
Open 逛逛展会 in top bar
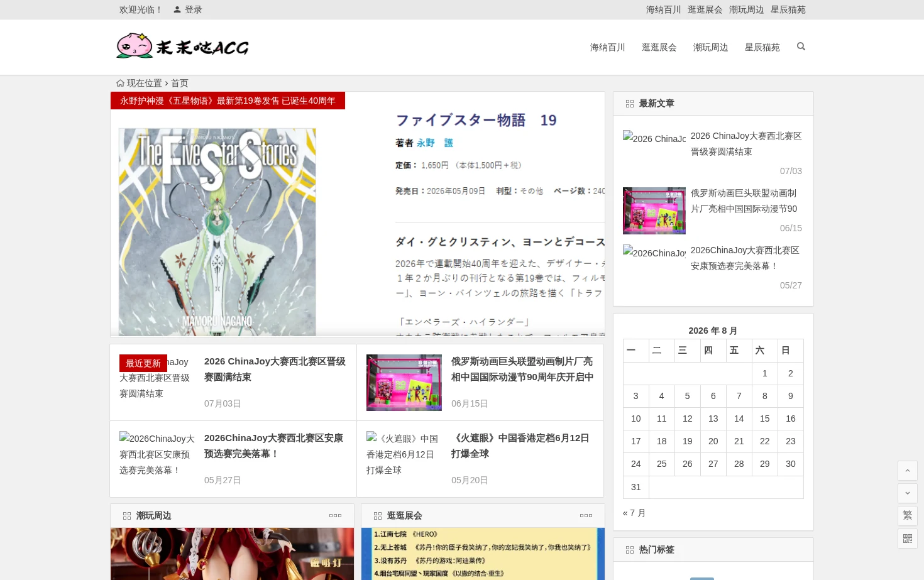pyautogui.click(x=705, y=9)
